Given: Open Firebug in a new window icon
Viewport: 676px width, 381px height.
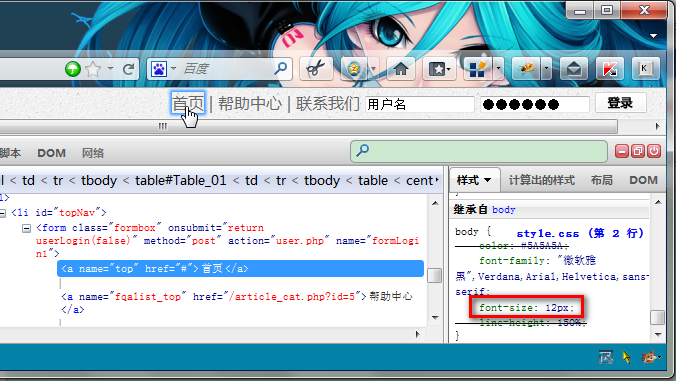Looking at the screenshot, I should [x=638, y=151].
